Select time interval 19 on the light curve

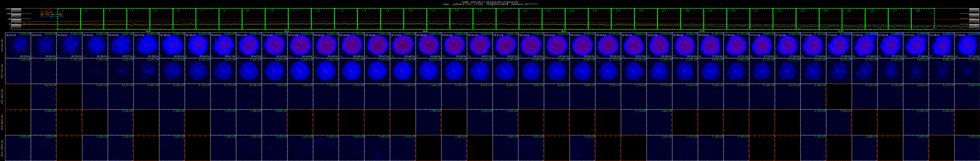tap(484, 19)
